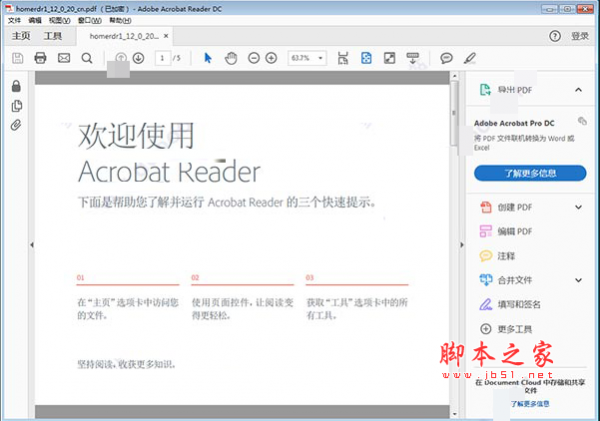This screenshot has width=600, height=421.
Task: Add a comment with speech bubble icon
Action: (446, 58)
